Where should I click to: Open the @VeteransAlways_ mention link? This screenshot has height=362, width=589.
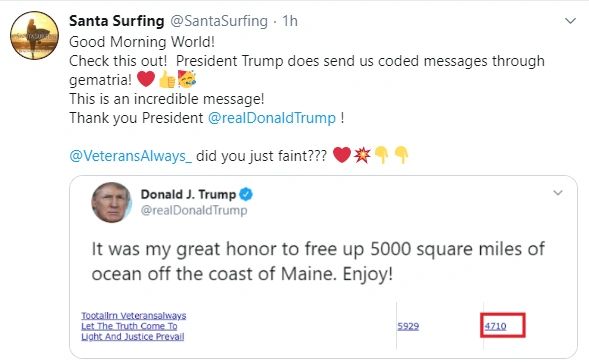[x=130, y=155]
